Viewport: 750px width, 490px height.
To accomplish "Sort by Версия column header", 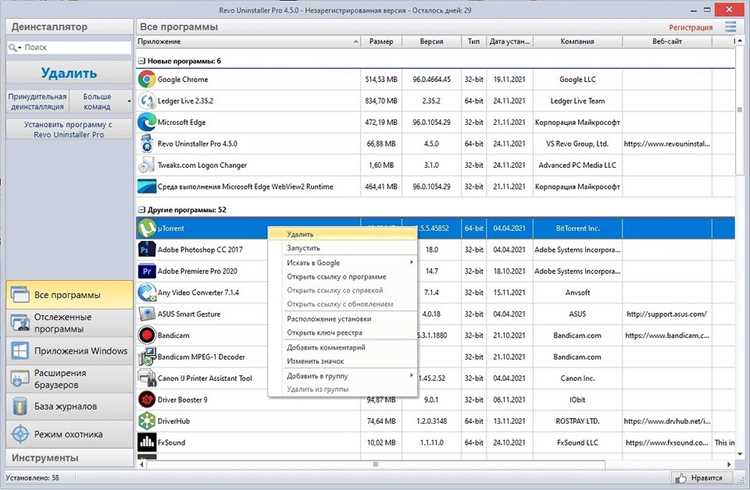I will 431,42.
